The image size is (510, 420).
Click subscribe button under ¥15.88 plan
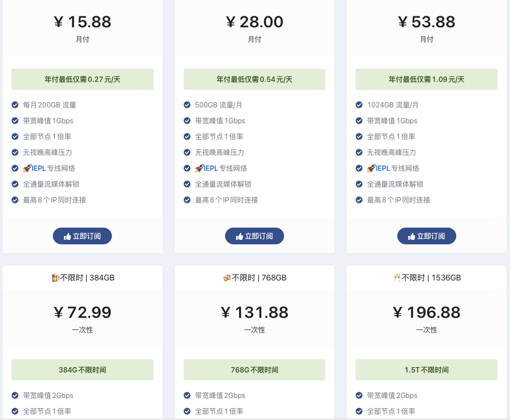(82, 236)
